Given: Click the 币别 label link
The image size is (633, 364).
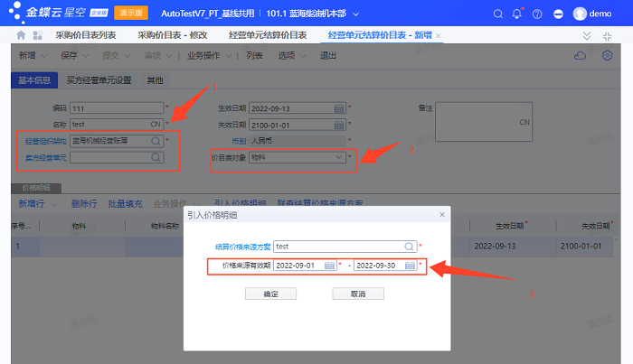Looking at the screenshot, I should click(x=239, y=141).
